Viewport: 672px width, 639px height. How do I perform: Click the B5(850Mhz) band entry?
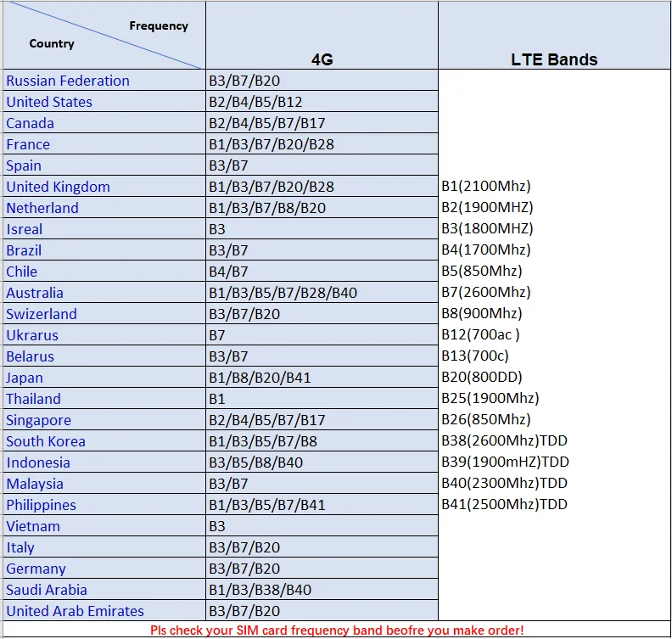pos(482,271)
